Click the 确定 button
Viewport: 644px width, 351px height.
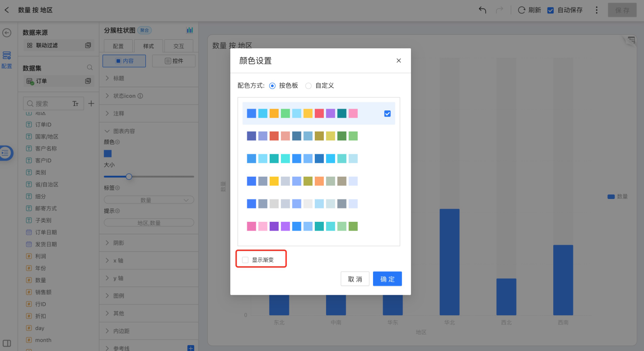[387, 279]
